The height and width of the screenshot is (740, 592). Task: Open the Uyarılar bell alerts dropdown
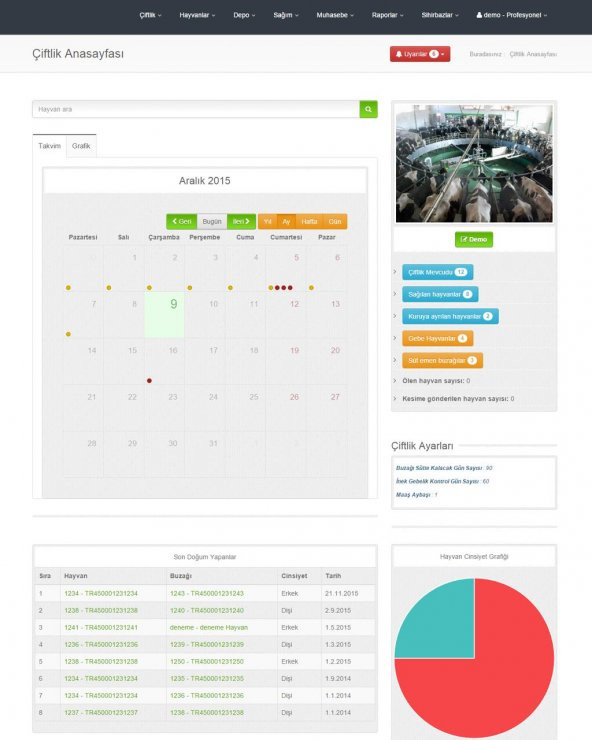click(x=420, y=54)
